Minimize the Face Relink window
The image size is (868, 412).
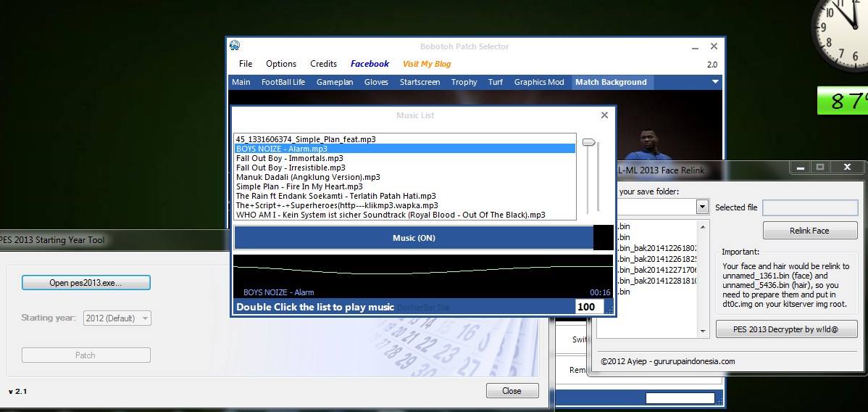[800, 167]
